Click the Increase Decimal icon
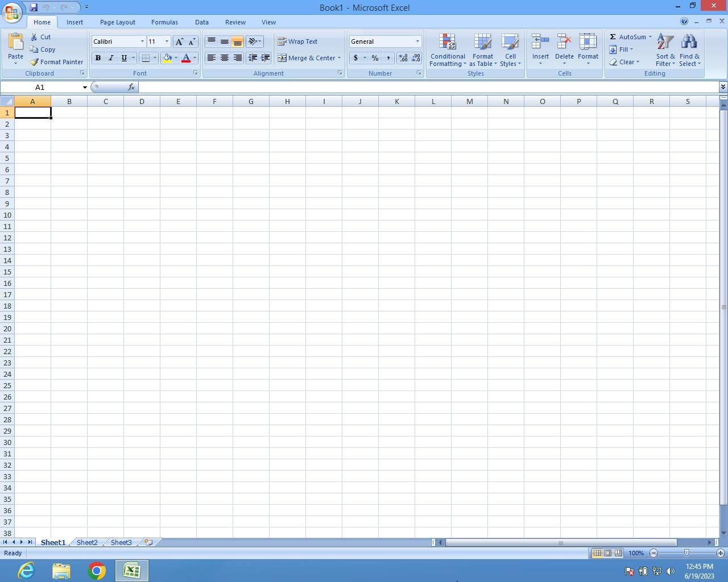 [403, 58]
